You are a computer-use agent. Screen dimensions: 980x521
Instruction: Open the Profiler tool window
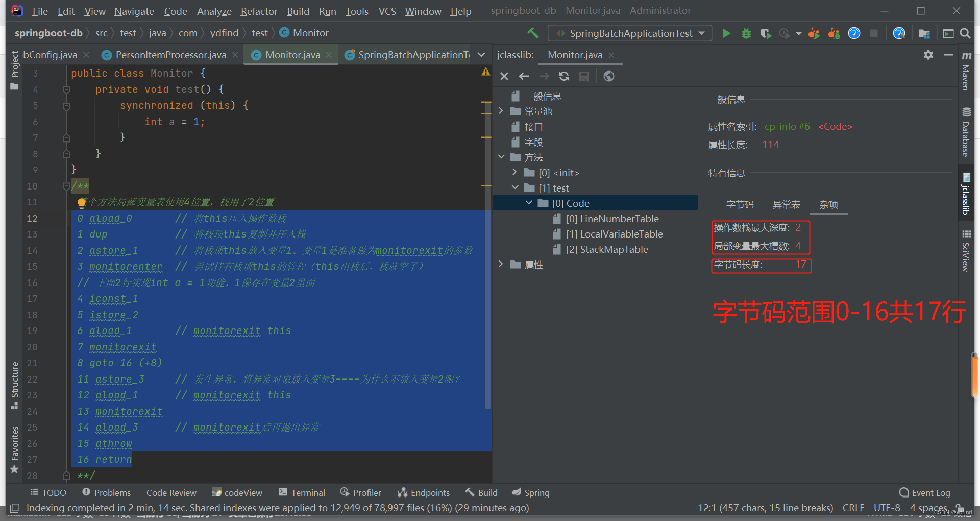tap(361, 493)
